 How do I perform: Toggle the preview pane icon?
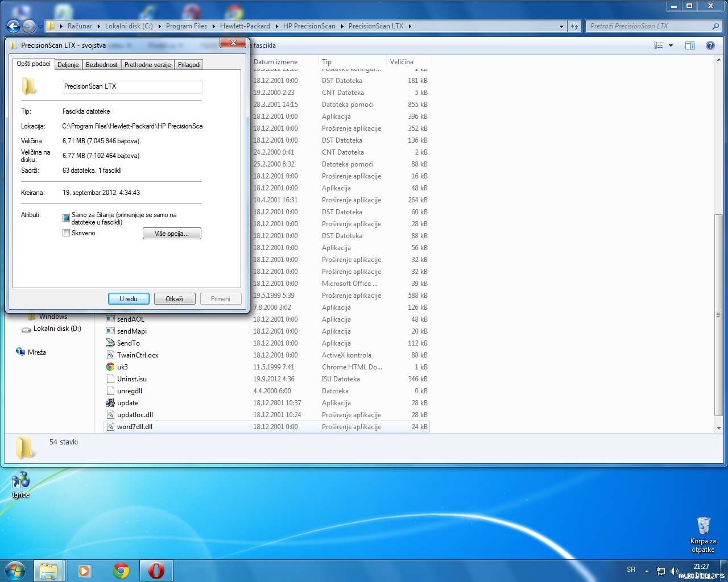point(689,45)
